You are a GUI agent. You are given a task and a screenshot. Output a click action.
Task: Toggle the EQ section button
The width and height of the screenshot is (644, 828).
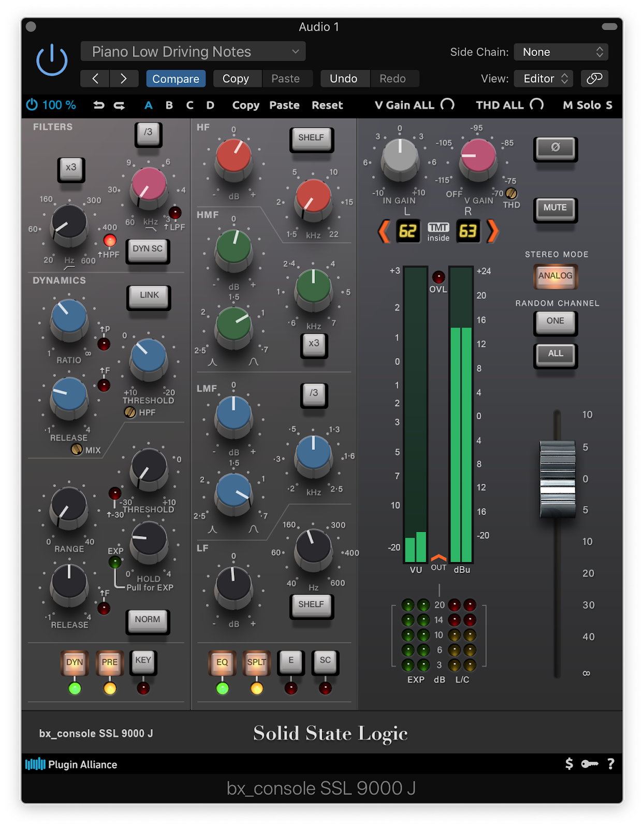pos(222,662)
